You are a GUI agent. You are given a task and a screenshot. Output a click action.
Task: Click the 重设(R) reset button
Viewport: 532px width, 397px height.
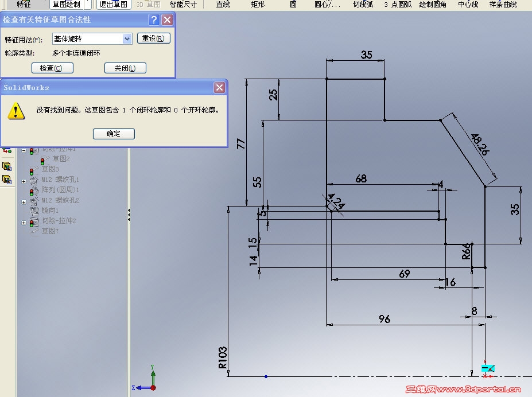[153, 38]
